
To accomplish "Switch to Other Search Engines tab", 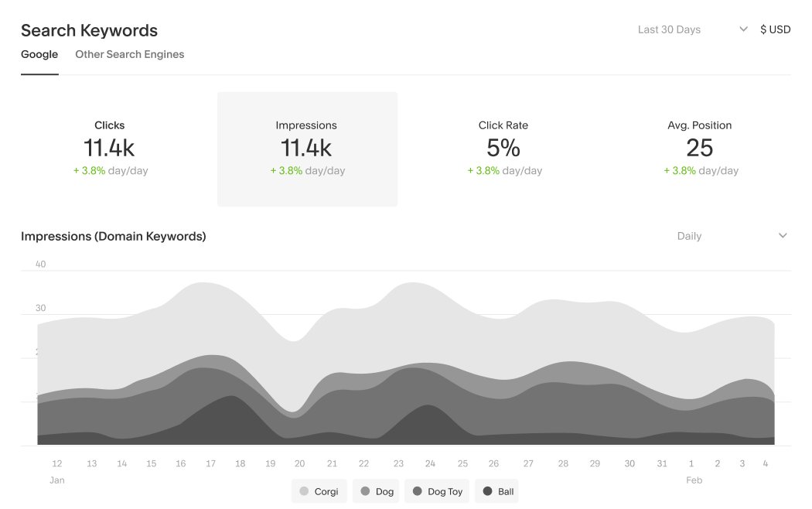I will tap(129, 54).
